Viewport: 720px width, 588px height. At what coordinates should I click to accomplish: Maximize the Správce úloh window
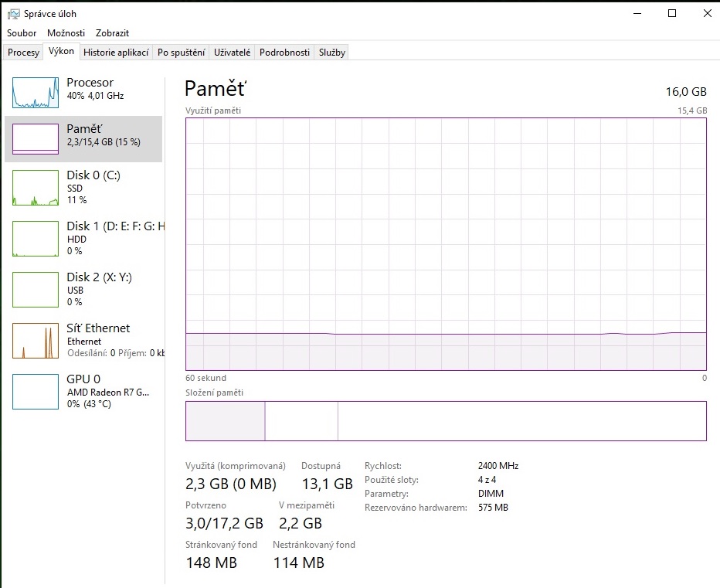tap(672, 13)
